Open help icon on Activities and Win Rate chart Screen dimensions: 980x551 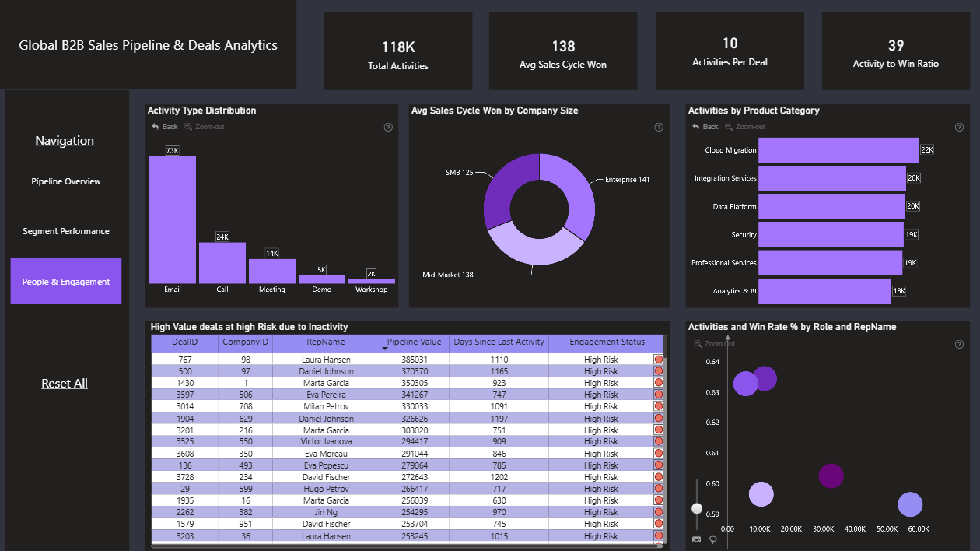pyautogui.click(x=959, y=344)
